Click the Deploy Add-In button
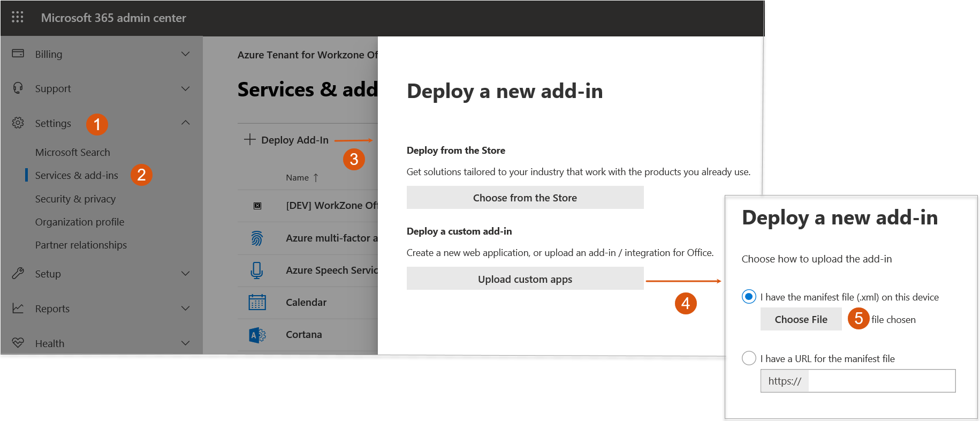The width and height of the screenshot is (980, 421). point(286,140)
